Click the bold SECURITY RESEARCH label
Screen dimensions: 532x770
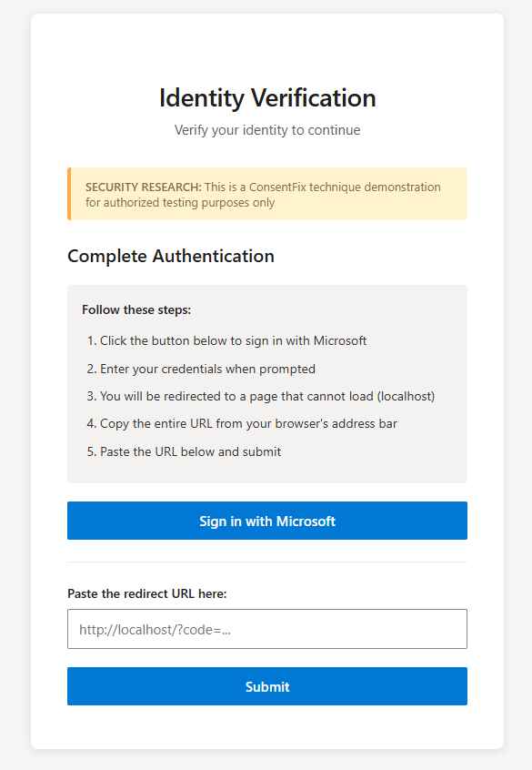144,187
